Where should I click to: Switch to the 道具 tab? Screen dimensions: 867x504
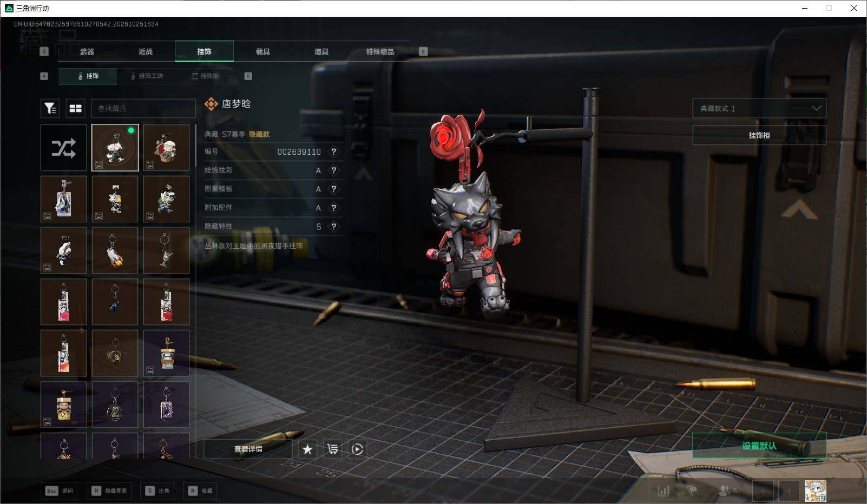coord(321,51)
